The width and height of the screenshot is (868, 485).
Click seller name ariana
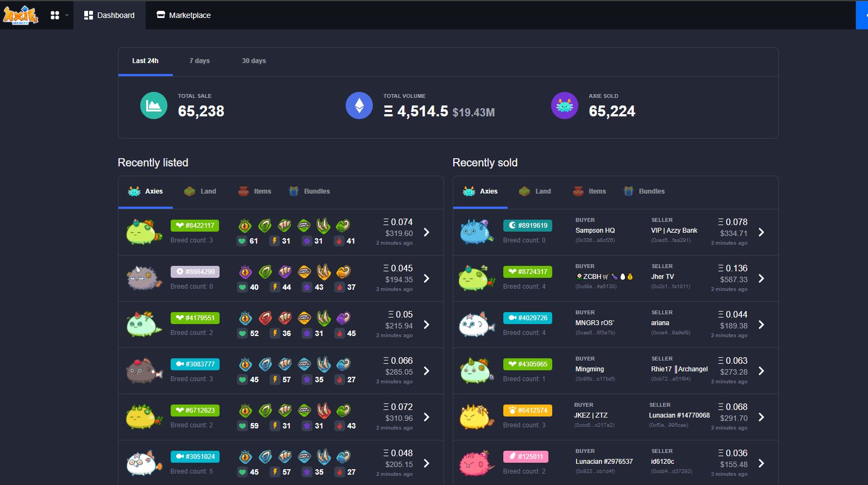660,323
